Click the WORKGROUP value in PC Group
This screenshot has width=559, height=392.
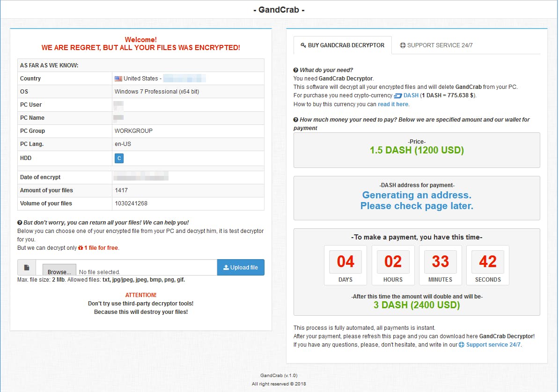pyautogui.click(x=134, y=131)
